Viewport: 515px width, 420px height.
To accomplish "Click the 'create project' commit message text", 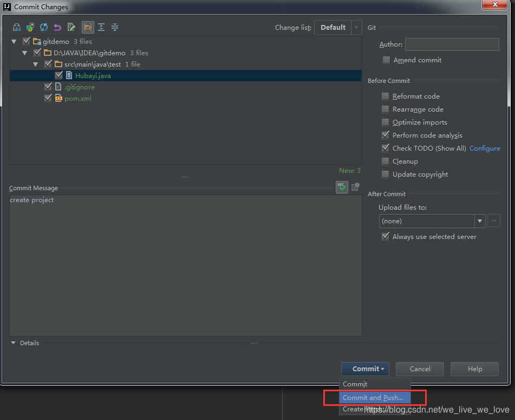I will (x=31, y=200).
